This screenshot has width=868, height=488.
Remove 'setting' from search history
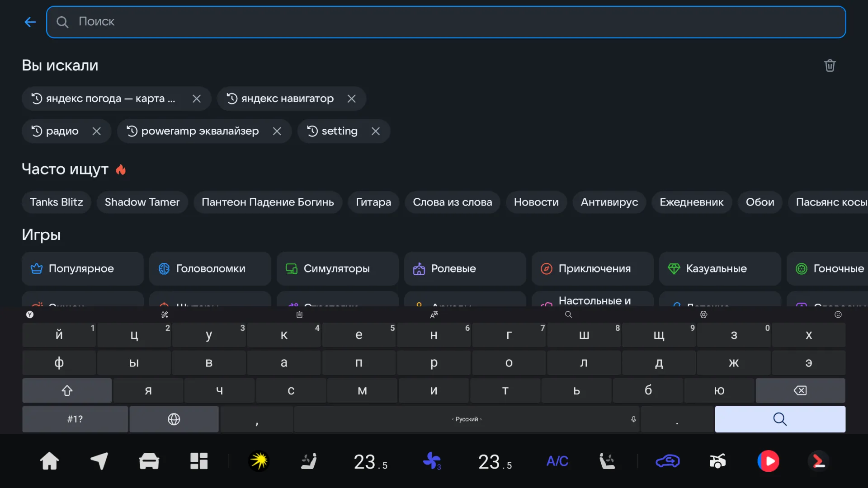375,131
